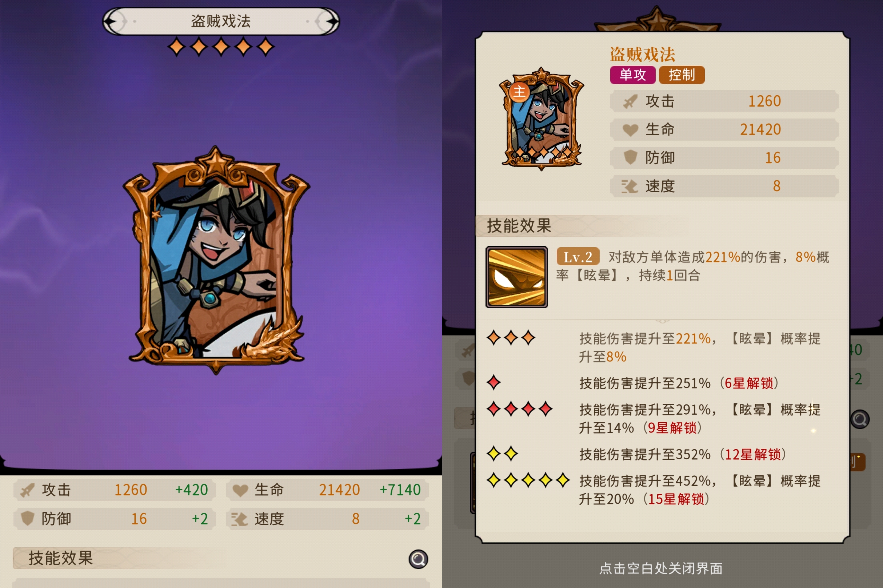The image size is (883, 588).
Task: Select the small hero portrait in popup
Action: (541, 118)
